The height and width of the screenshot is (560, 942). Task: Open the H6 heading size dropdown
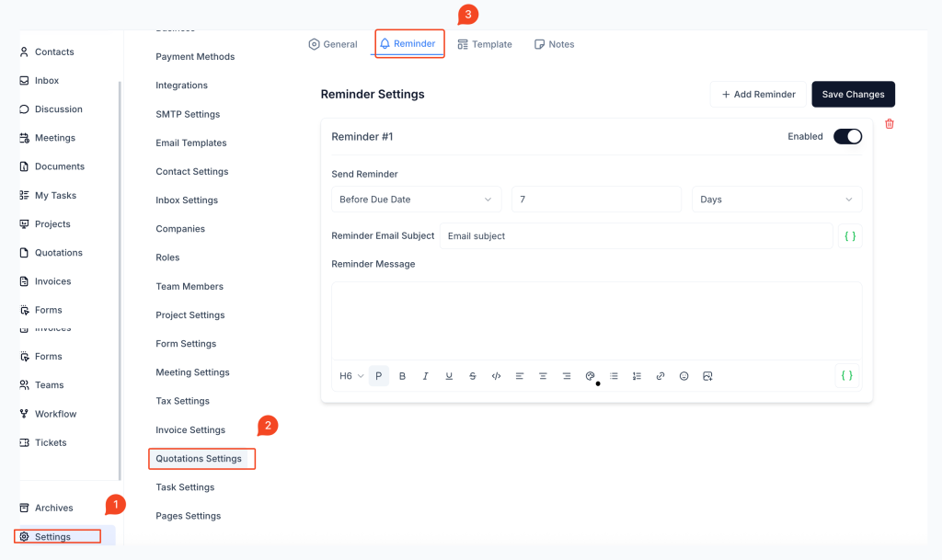click(351, 376)
